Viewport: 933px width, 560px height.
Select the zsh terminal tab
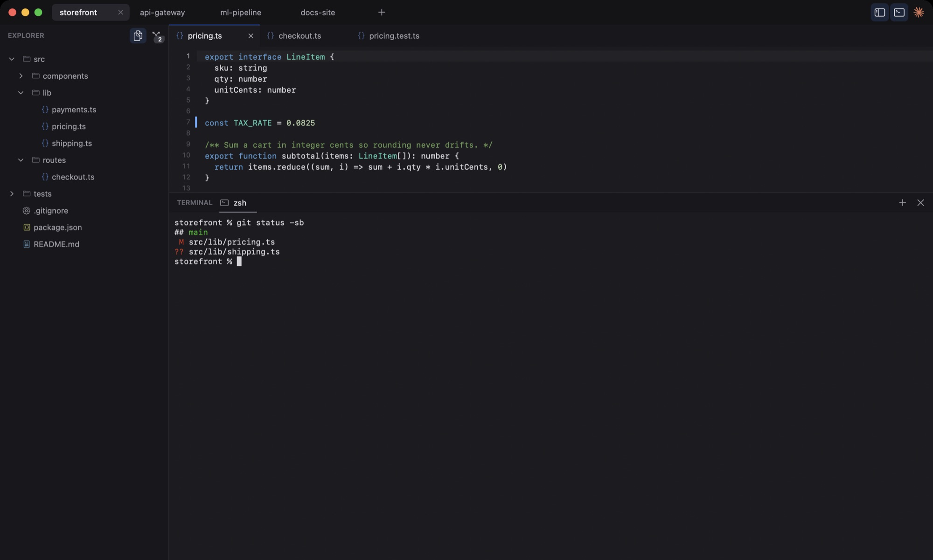point(238,203)
